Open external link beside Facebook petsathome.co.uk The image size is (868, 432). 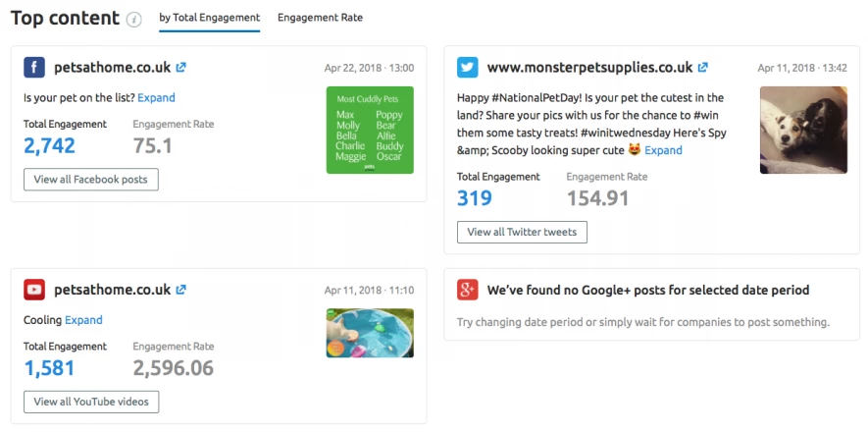(181, 68)
